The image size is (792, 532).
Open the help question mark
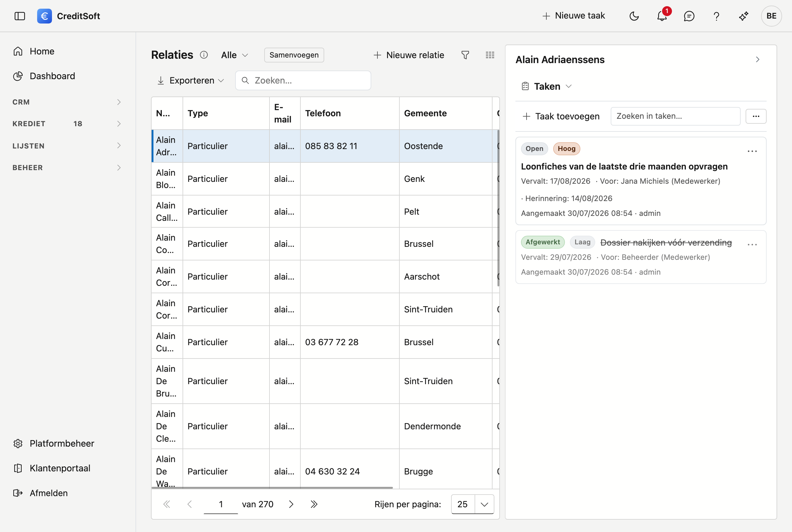click(x=716, y=16)
